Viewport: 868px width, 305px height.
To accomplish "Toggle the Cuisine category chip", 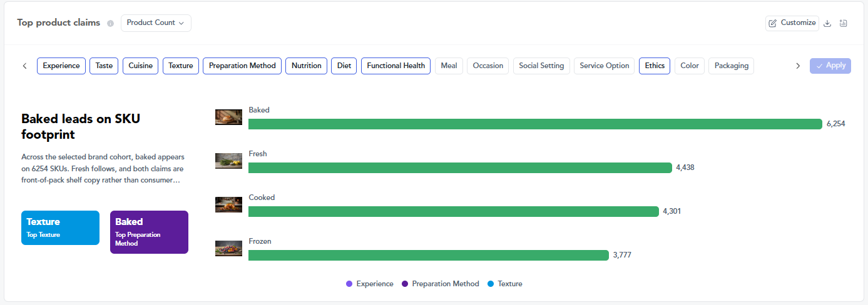I will (141, 66).
